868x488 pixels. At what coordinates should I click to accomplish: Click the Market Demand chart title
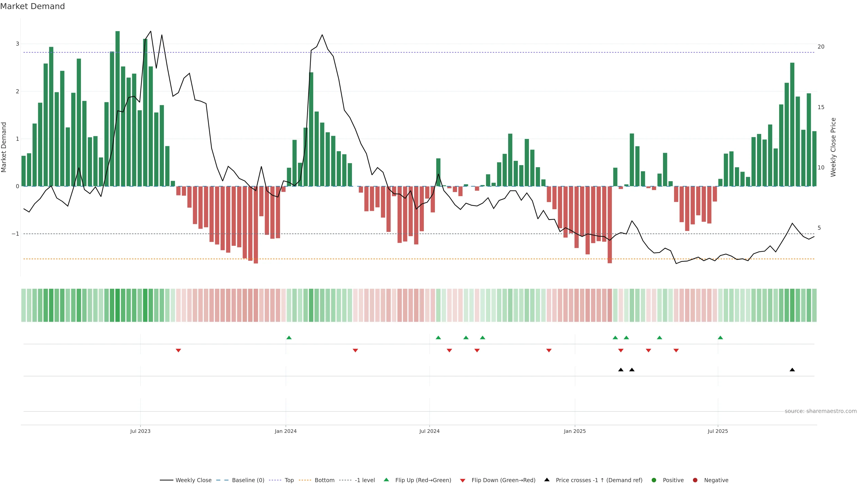coord(32,6)
